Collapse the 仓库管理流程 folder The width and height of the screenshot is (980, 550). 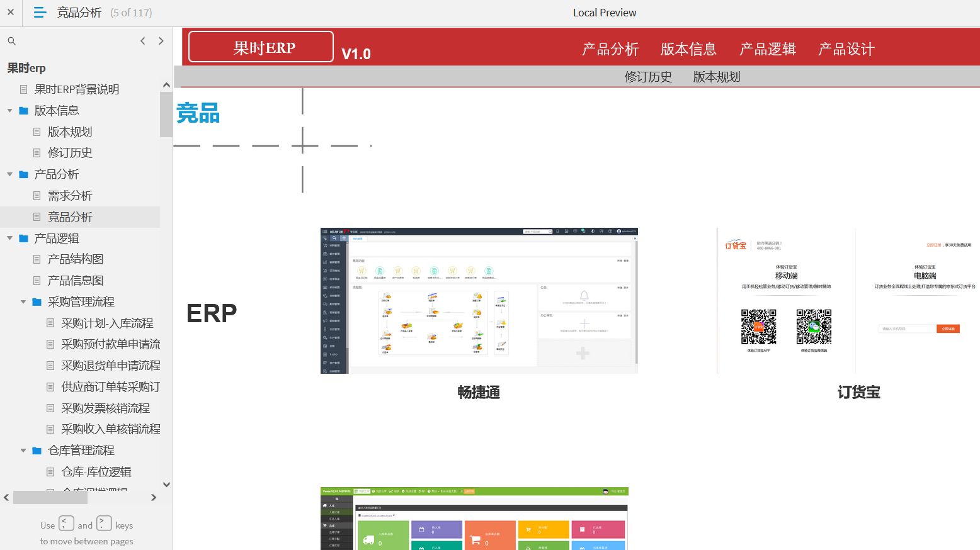coord(23,451)
